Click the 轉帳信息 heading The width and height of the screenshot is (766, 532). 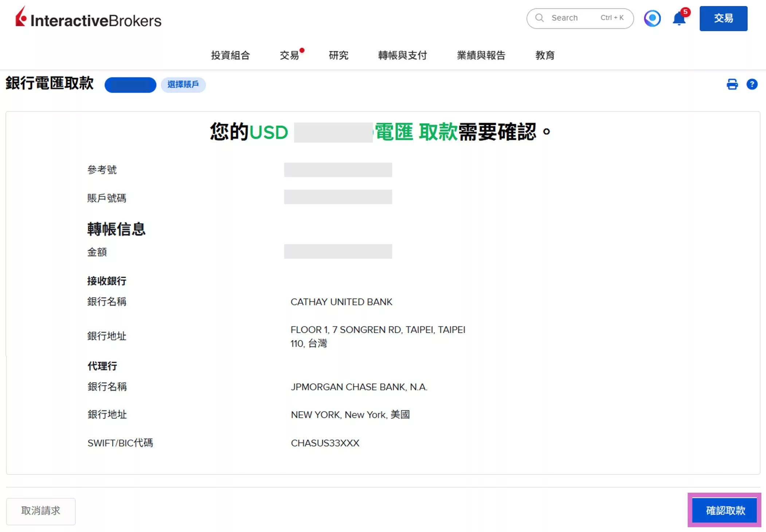pyautogui.click(x=116, y=229)
